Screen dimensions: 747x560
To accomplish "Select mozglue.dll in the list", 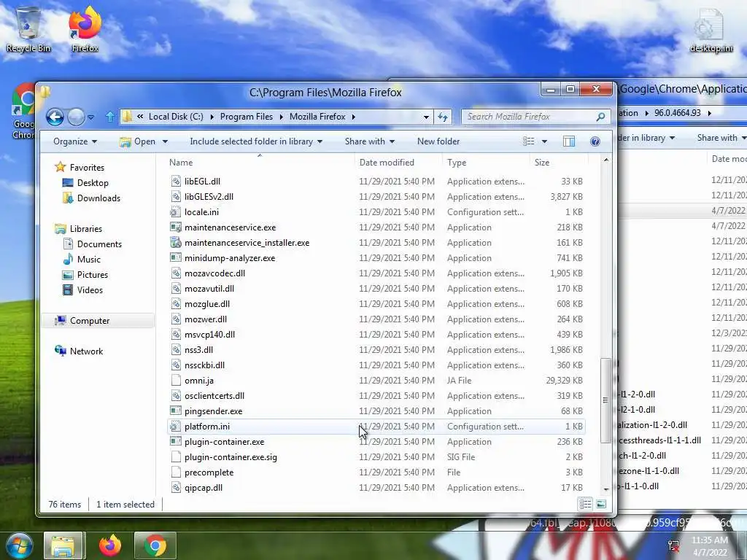I will click(376, 304).
